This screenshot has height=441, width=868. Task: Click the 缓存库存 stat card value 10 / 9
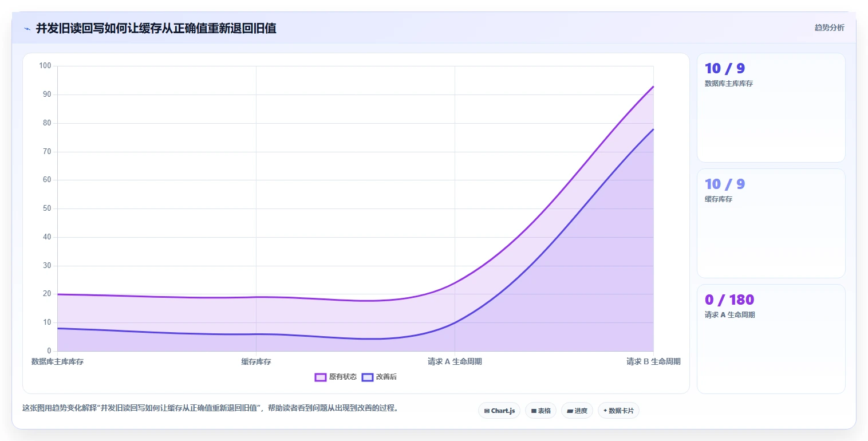[725, 184]
